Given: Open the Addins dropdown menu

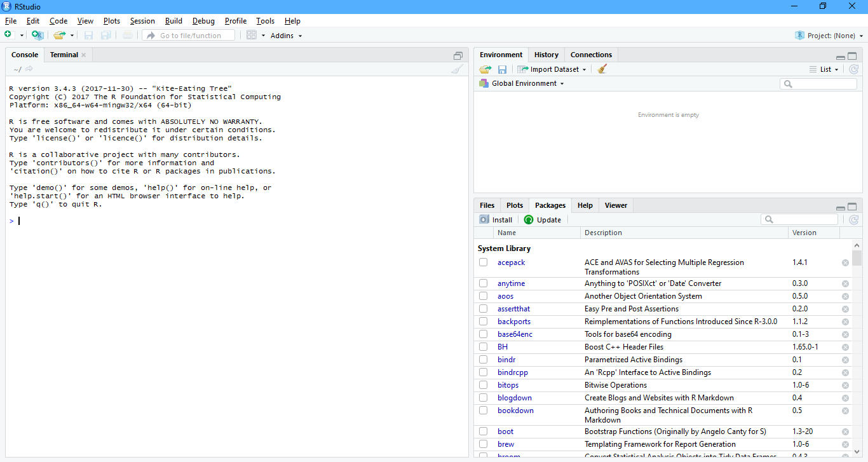Looking at the screenshot, I should pos(286,36).
